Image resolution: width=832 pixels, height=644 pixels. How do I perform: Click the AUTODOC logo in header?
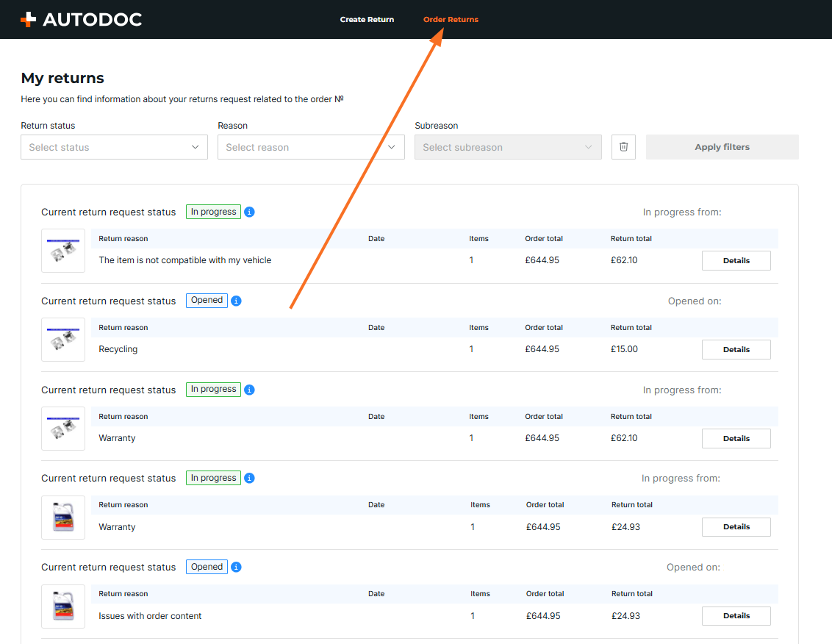(81, 20)
